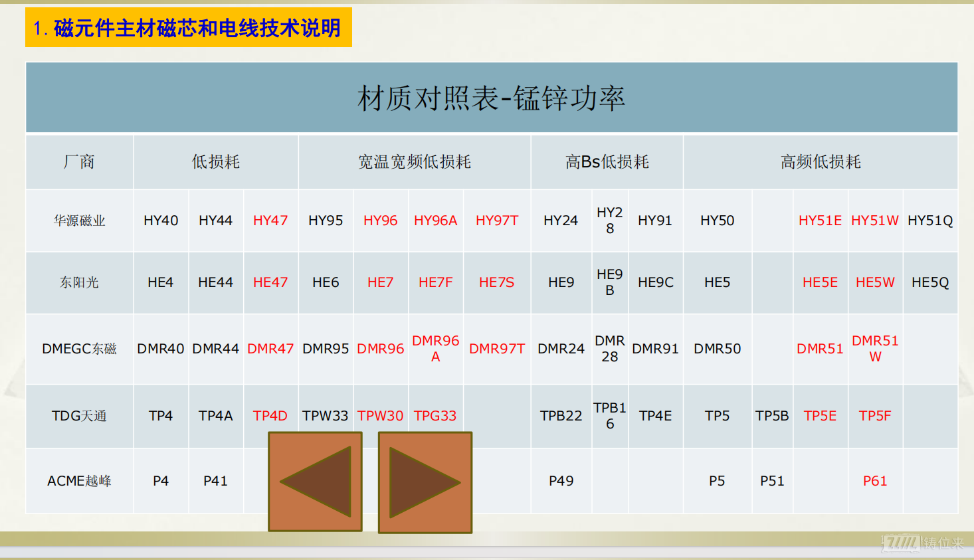Click the ACME越峰 row label
This screenshot has width=974, height=560.
coord(79,481)
